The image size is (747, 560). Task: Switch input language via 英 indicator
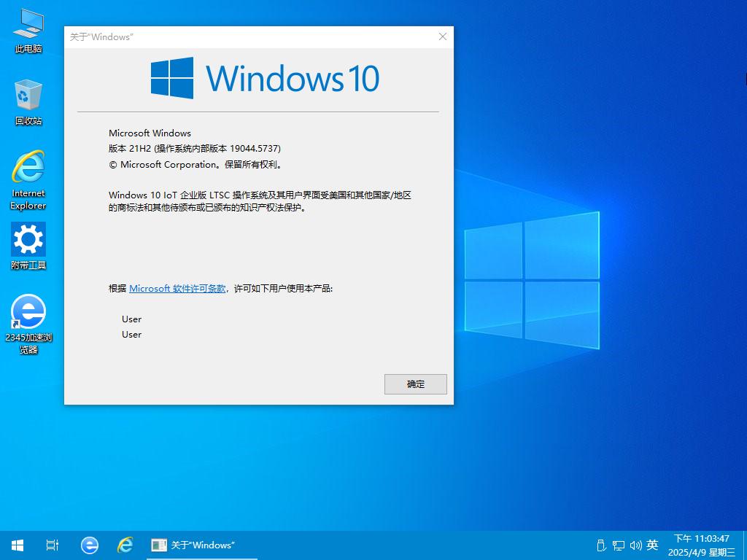point(653,545)
